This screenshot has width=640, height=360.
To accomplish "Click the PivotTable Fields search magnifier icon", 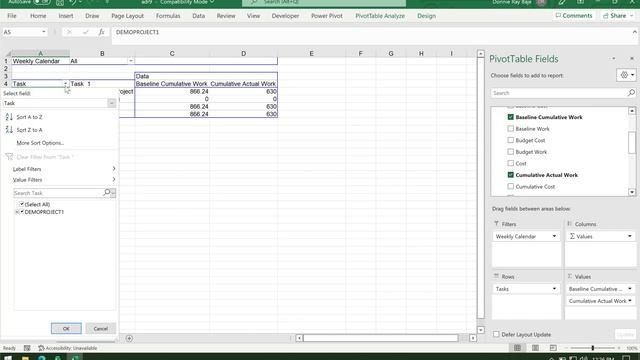I will pos(631,93).
